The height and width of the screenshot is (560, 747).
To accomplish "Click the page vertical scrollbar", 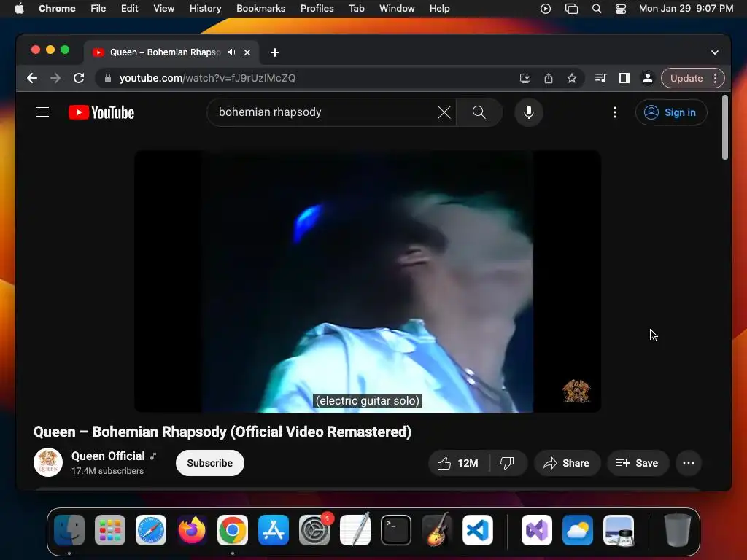I will 724,128.
